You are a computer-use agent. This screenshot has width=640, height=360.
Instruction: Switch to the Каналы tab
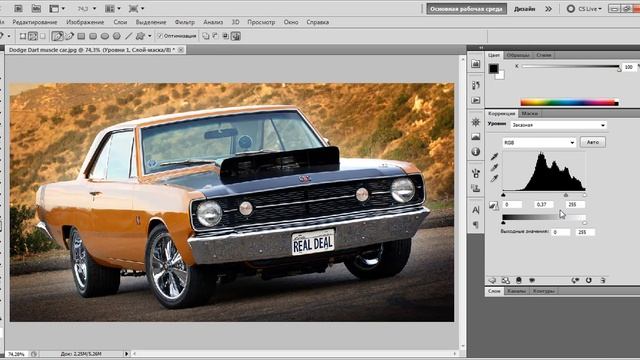pyautogui.click(x=517, y=291)
